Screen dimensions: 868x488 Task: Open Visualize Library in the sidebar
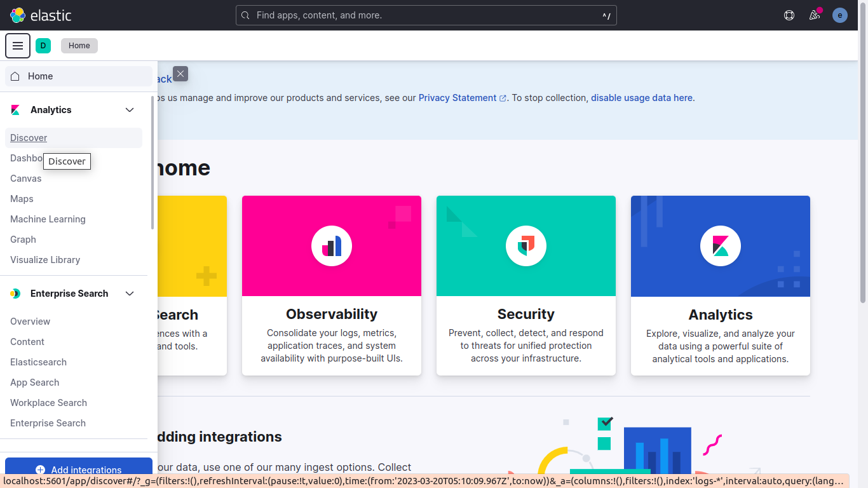tap(45, 260)
